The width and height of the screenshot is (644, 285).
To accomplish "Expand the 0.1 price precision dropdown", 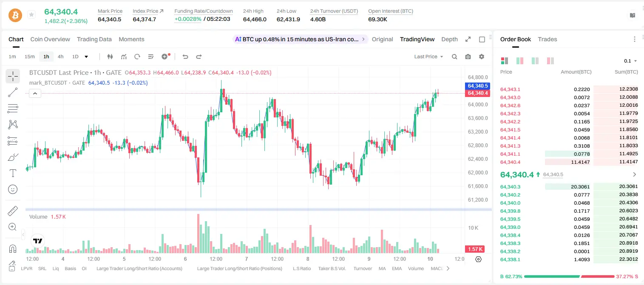I will click(x=630, y=61).
